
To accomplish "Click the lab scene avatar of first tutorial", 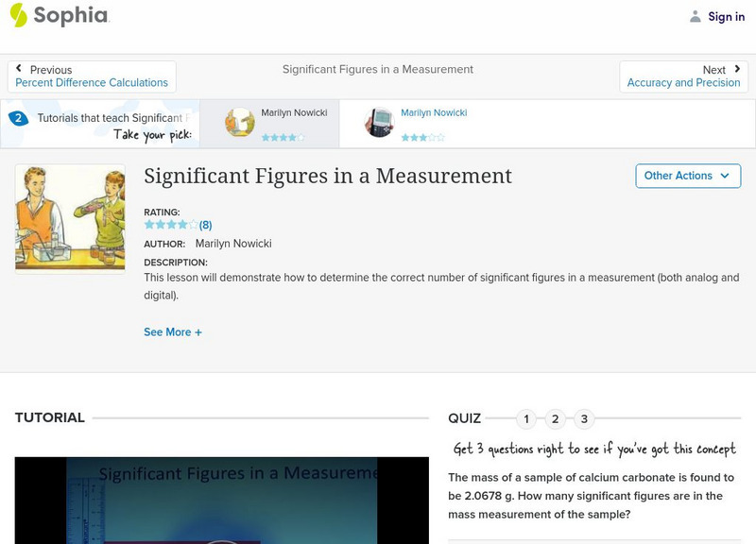I will [240, 123].
